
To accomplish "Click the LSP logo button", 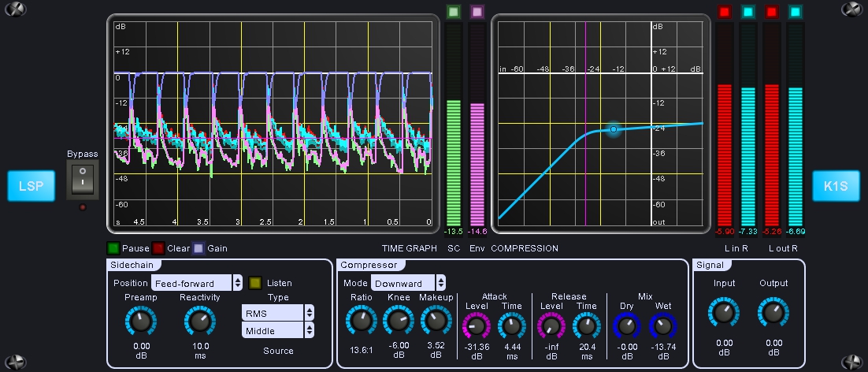I will (31, 186).
